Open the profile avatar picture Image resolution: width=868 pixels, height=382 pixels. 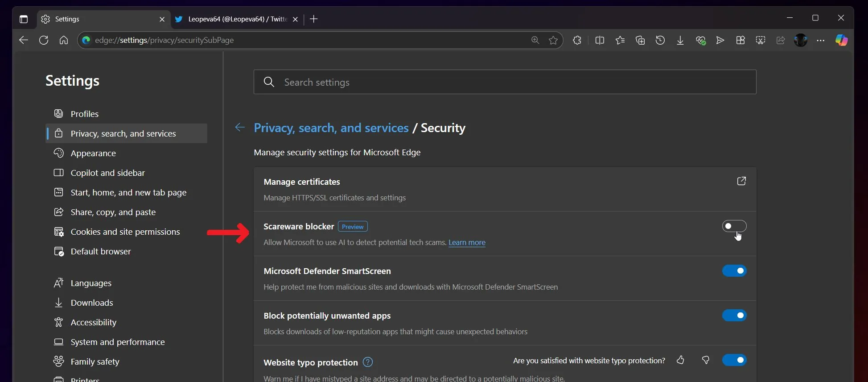click(x=801, y=40)
